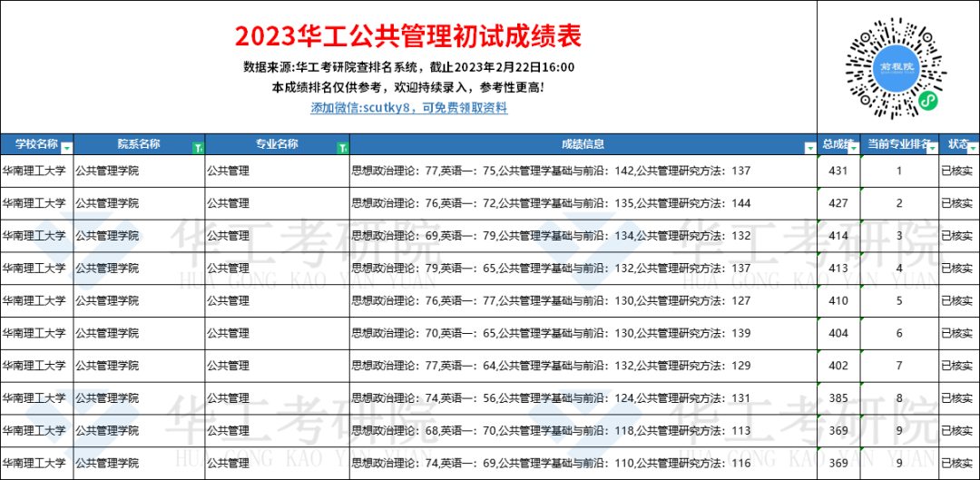The height and width of the screenshot is (480, 980).
Task: Select the total score cell 385
Action: (838, 398)
